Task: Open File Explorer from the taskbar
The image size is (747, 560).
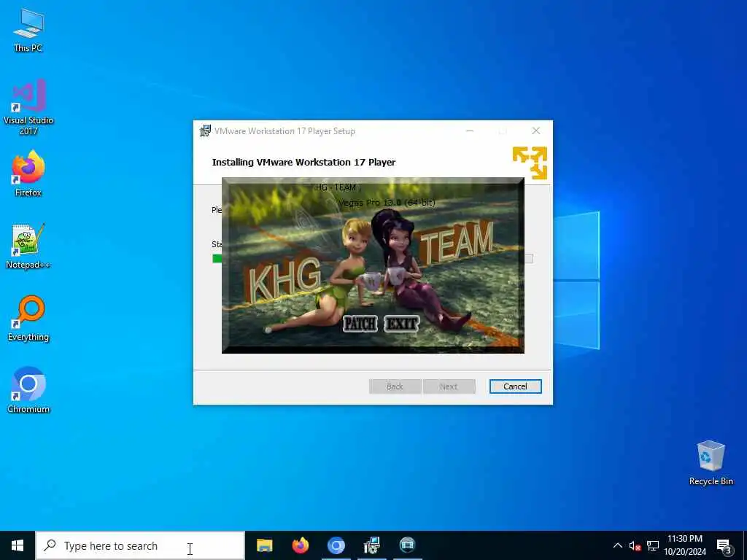Action: click(264, 545)
